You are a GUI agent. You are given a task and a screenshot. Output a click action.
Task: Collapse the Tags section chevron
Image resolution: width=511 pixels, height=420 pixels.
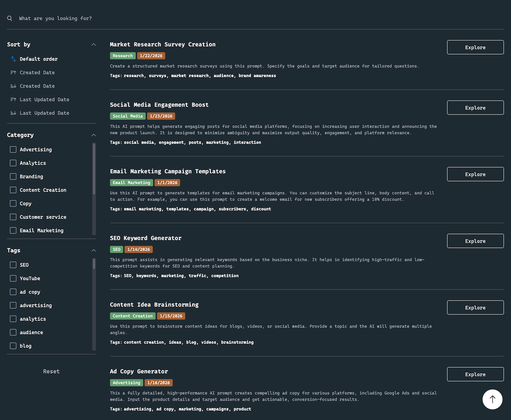point(94,250)
